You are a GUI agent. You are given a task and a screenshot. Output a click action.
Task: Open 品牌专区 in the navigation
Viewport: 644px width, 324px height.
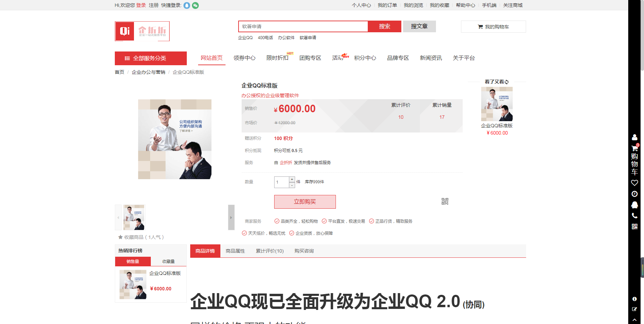(x=398, y=58)
